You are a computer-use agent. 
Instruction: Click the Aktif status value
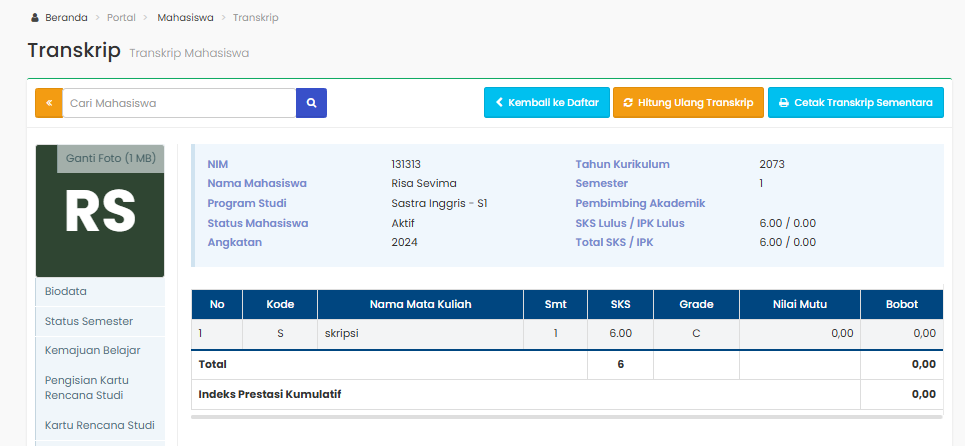click(403, 223)
